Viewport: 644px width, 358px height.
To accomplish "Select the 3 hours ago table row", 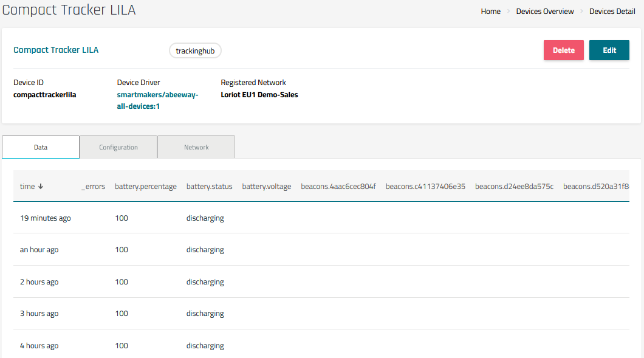I will tap(39, 314).
